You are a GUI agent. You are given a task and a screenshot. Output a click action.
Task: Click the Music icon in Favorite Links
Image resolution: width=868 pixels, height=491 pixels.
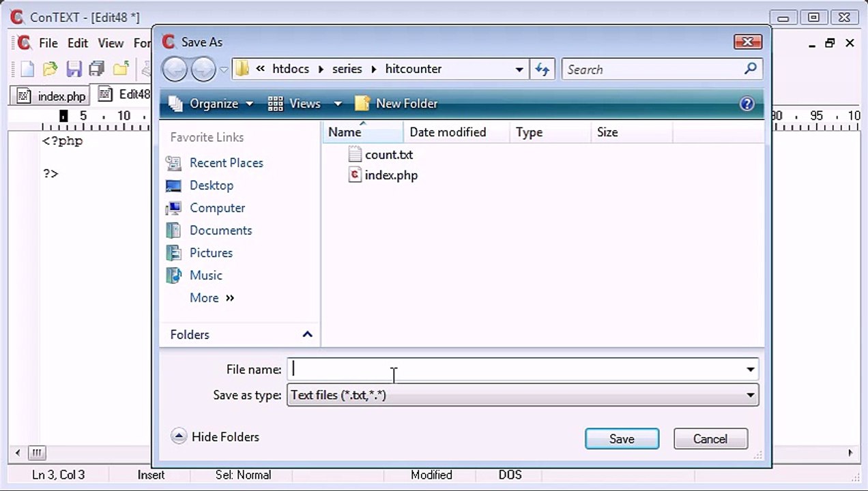click(x=174, y=276)
